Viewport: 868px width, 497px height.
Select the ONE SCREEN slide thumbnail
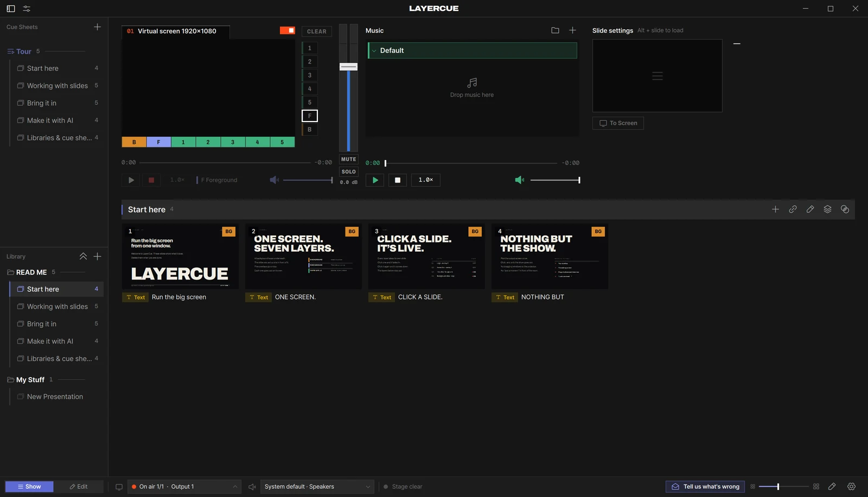click(303, 257)
